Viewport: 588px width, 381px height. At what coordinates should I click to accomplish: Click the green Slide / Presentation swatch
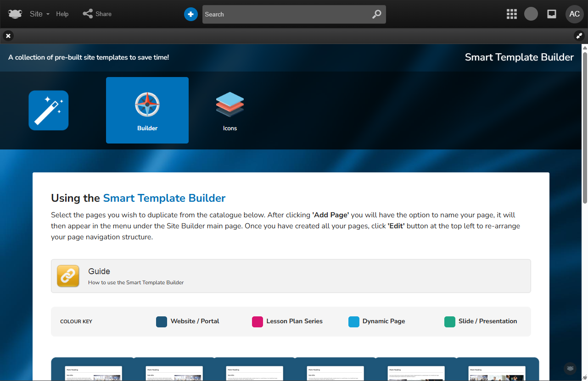tap(450, 321)
